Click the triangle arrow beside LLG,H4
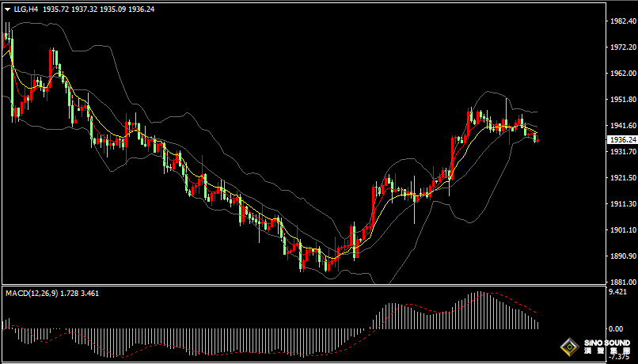 (7, 9)
